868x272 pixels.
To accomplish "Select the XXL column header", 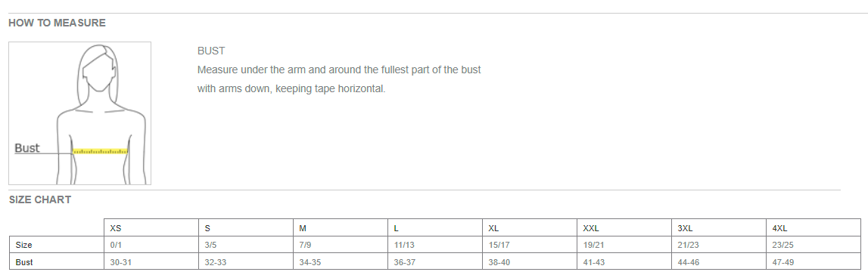I will tap(624, 227).
